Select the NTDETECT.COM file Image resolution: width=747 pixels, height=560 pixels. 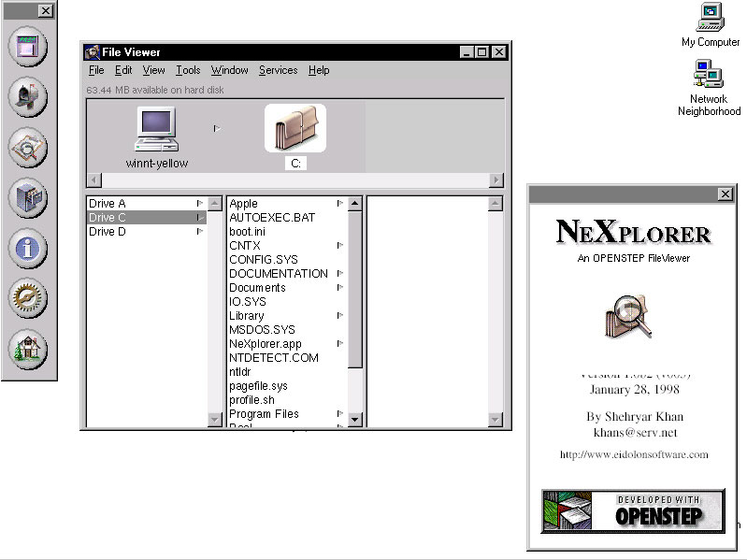click(x=274, y=358)
